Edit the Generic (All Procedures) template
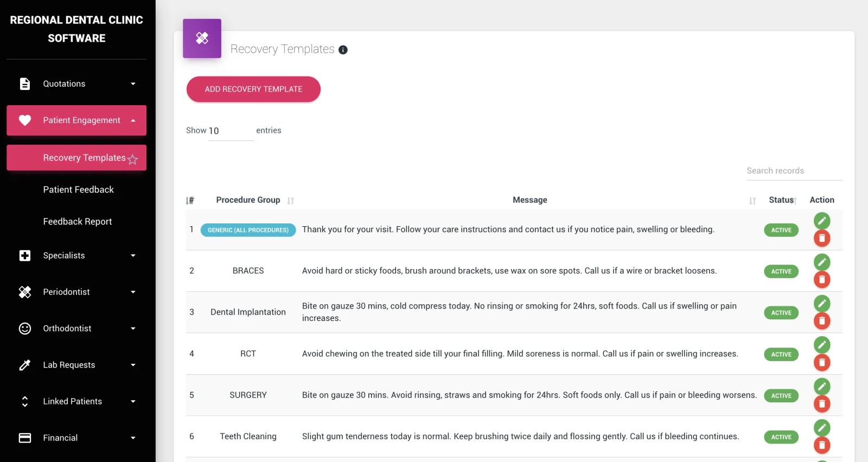The image size is (868, 462). [x=822, y=221]
